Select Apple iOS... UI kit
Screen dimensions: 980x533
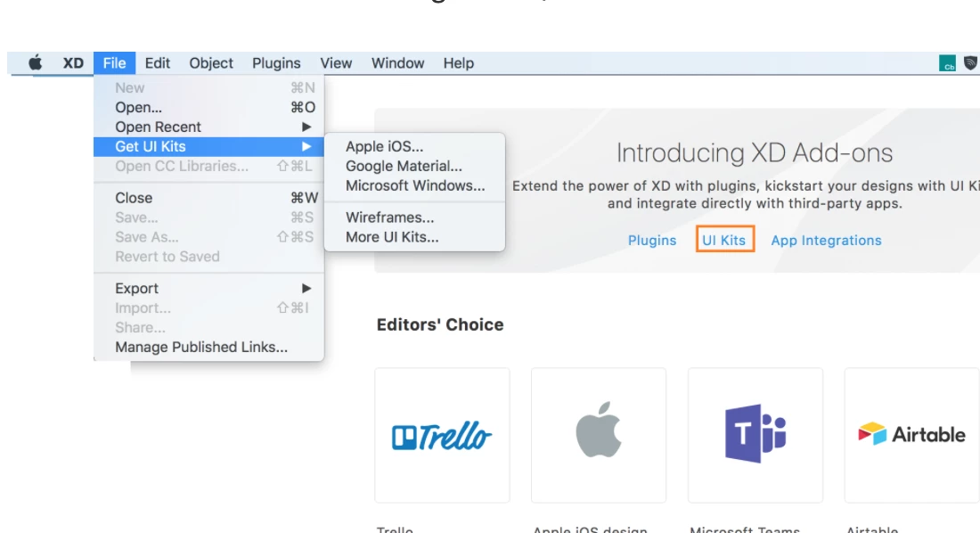[414, 146]
